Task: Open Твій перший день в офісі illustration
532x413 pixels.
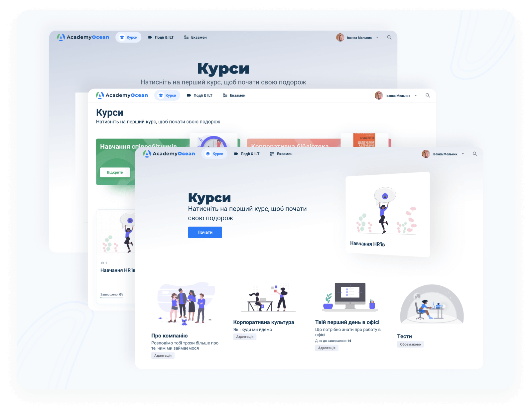Action: (x=350, y=297)
